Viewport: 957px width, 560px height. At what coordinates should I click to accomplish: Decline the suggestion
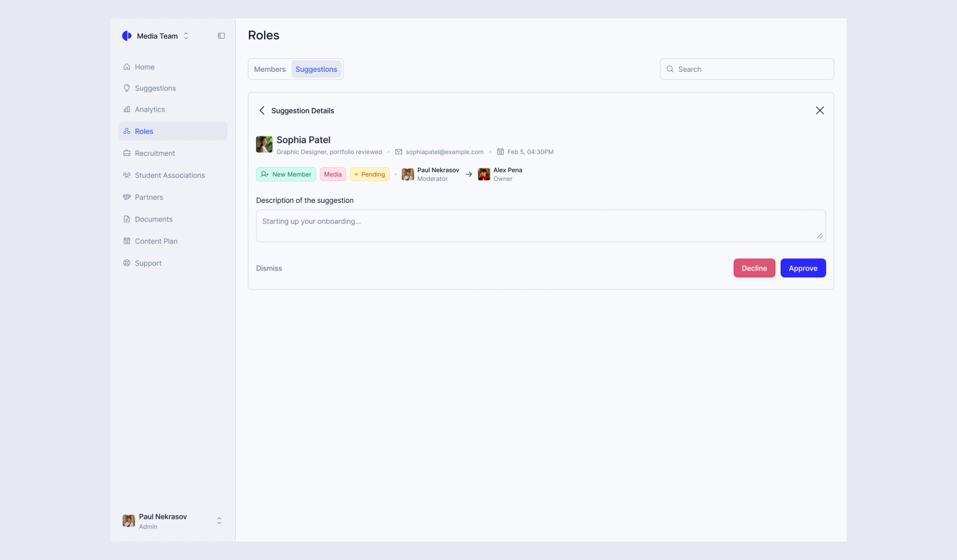(754, 268)
